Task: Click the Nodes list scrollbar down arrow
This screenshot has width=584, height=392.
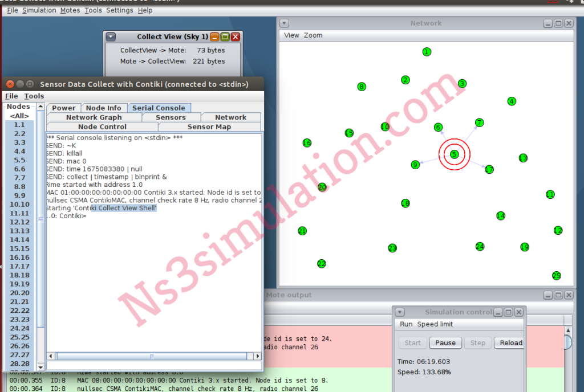Action: (40, 367)
